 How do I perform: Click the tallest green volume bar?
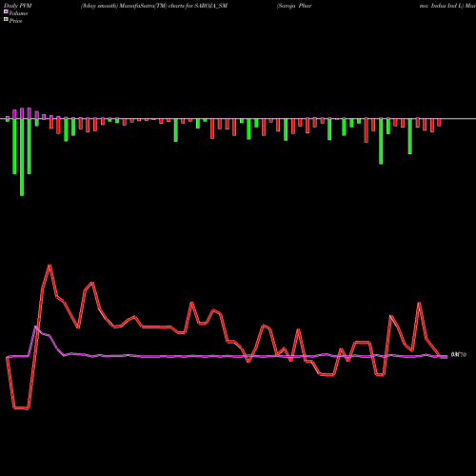pyautogui.click(x=22, y=157)
